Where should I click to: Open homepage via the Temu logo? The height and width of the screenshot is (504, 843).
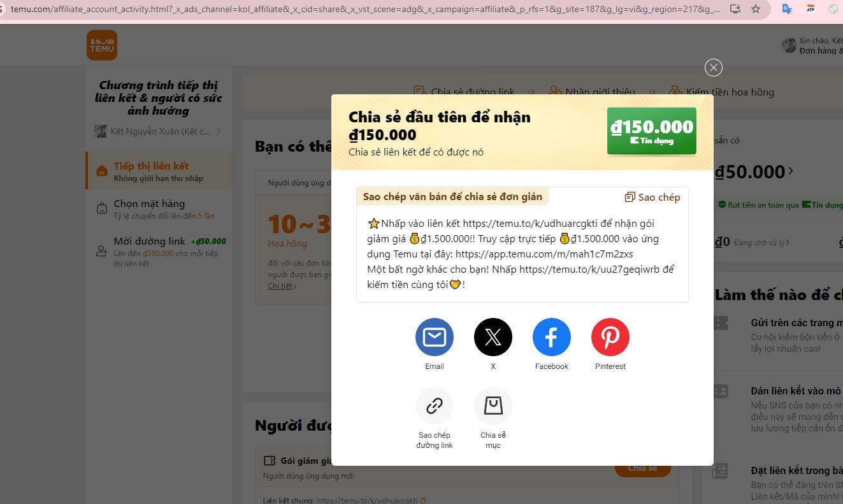[101, 45]
